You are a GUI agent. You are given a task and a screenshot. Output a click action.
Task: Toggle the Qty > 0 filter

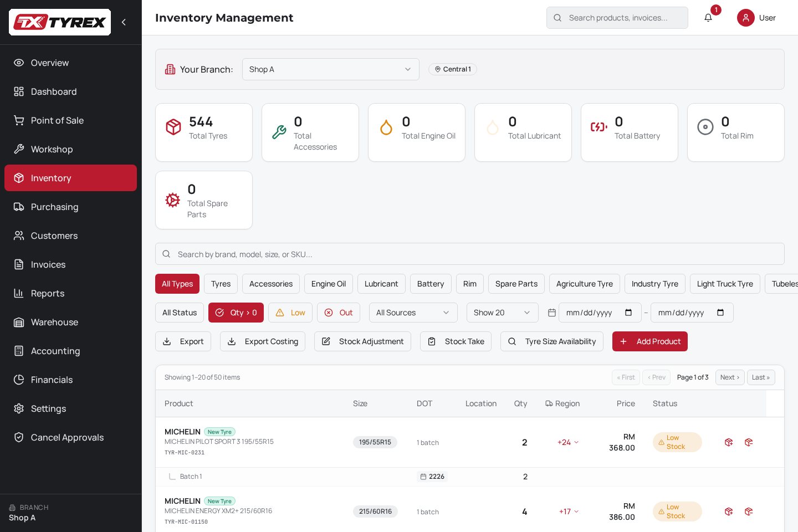click(236, 313)
